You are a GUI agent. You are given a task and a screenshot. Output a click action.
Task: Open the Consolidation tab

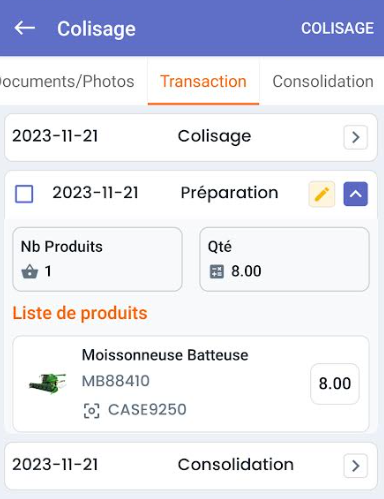point(323,81)
